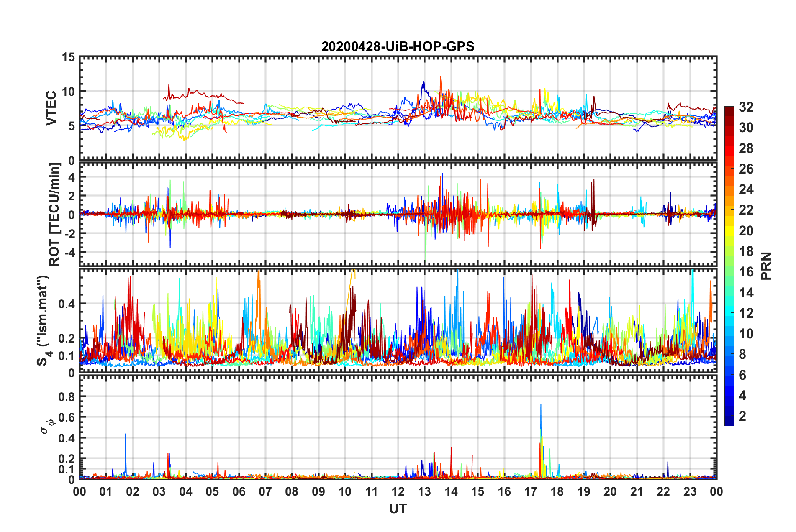Click the S4 axis tick value 0.4
Screen dimensions: 796x532
pyautogui.click(x=66, y=304)
